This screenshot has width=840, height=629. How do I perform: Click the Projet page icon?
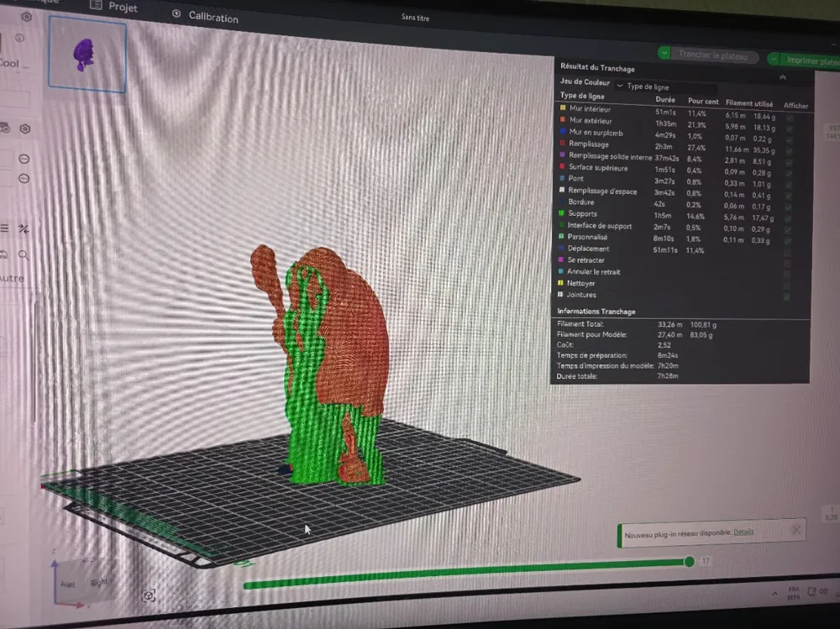(96, 5)
